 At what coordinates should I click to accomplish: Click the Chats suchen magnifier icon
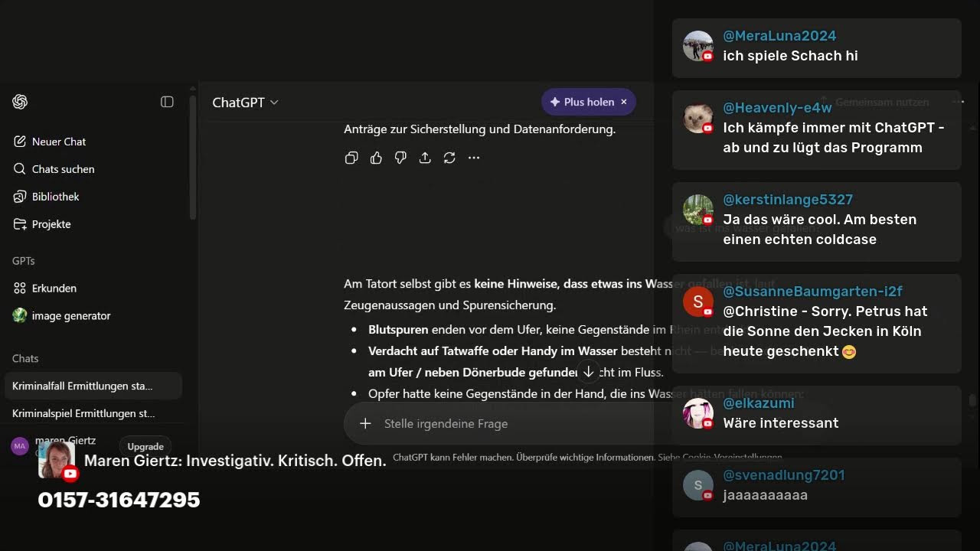click(20, 169)
